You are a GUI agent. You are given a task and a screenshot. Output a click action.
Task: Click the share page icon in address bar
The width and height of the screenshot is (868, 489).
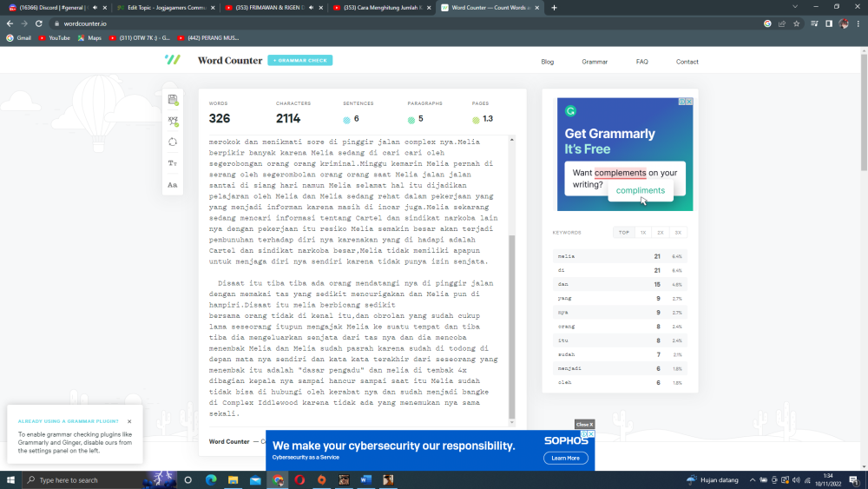782,23
